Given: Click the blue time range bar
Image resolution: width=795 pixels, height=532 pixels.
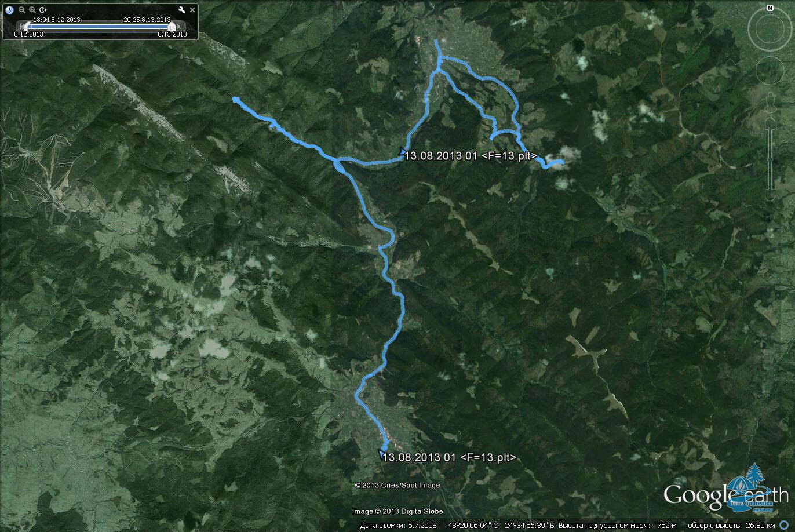Looking at the screenshot, I should click(x=99, y=27).
